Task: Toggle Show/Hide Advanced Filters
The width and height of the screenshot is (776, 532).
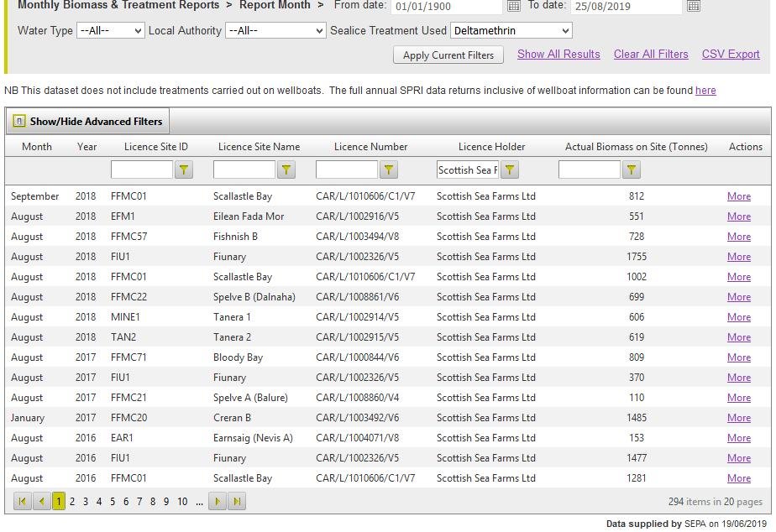Action: [88, 122]
